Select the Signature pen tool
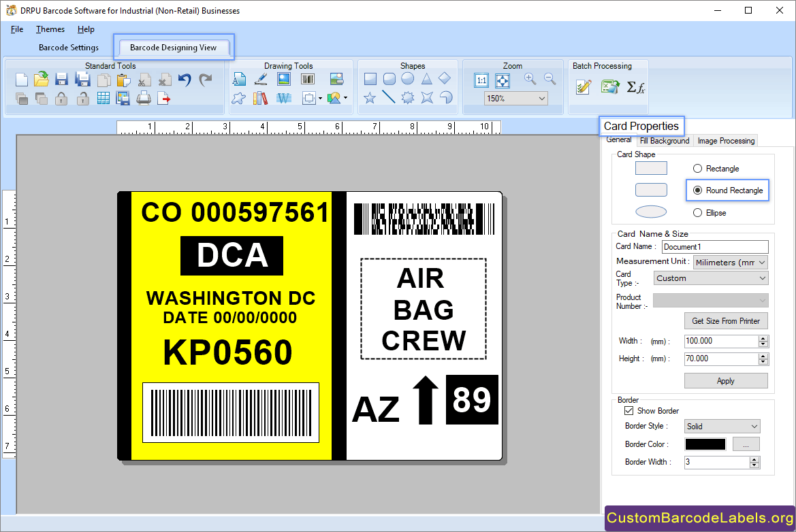The image size is (796, 532). [261, 79]
